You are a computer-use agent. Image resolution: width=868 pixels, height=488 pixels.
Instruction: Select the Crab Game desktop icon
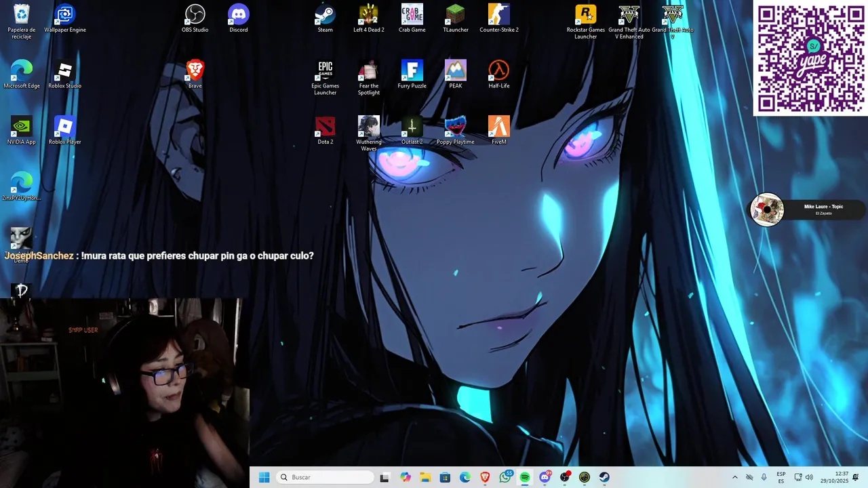click(x=412, y=18)
